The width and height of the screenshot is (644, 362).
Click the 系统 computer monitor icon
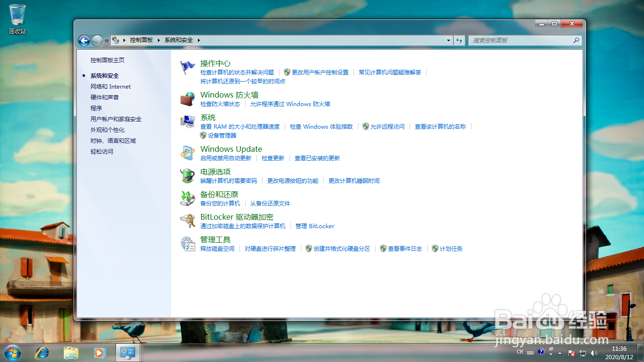pyautogui.click(x=188, y=122)
